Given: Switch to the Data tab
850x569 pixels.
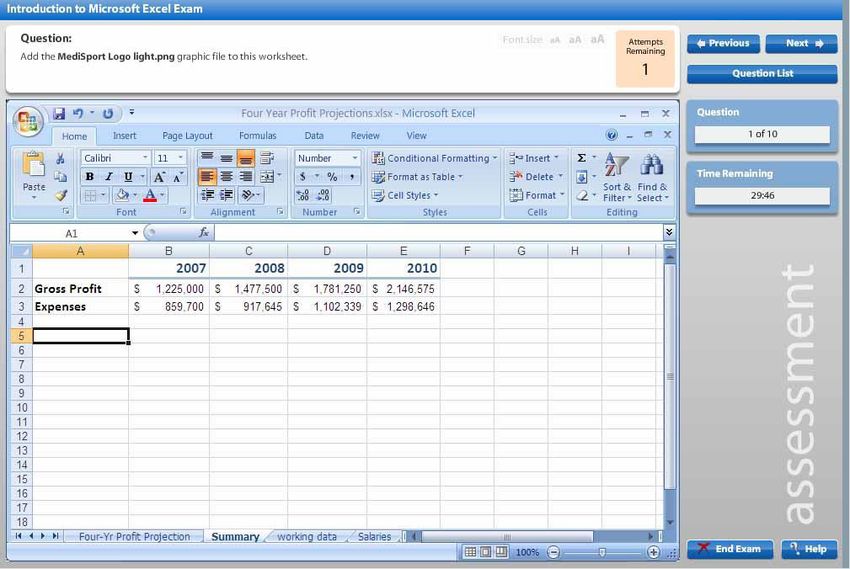Looking at the screenshot, I should [313, 135].
